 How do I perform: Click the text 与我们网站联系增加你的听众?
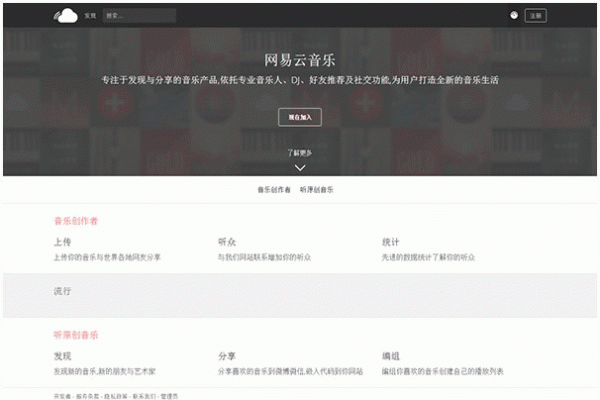point(264,257)
